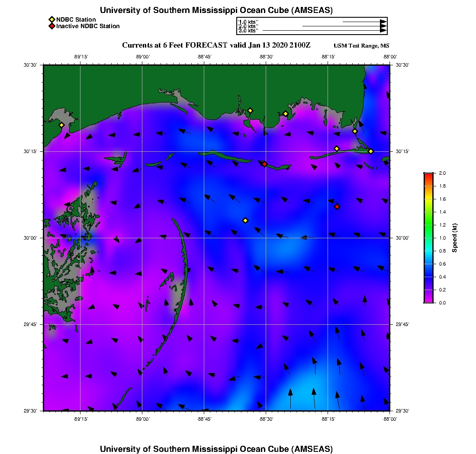
Task: Click the right axis '29°45'' latitude label
Action: click(x=402, y=325)
